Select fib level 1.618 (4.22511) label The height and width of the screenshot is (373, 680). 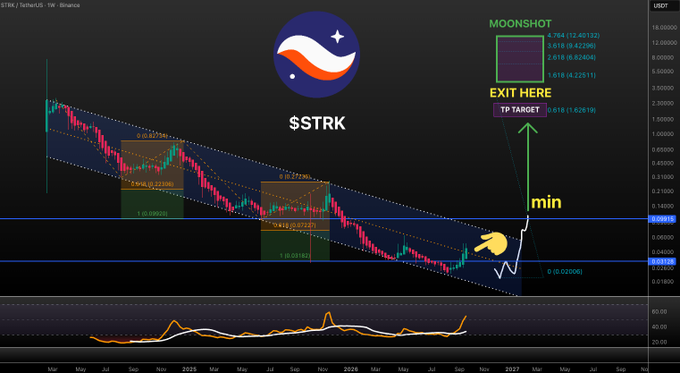point(571,75)
